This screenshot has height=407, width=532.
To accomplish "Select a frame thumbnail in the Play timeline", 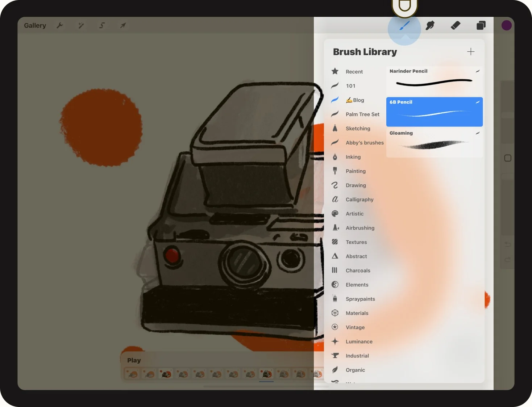I will (x=266, y=374).
